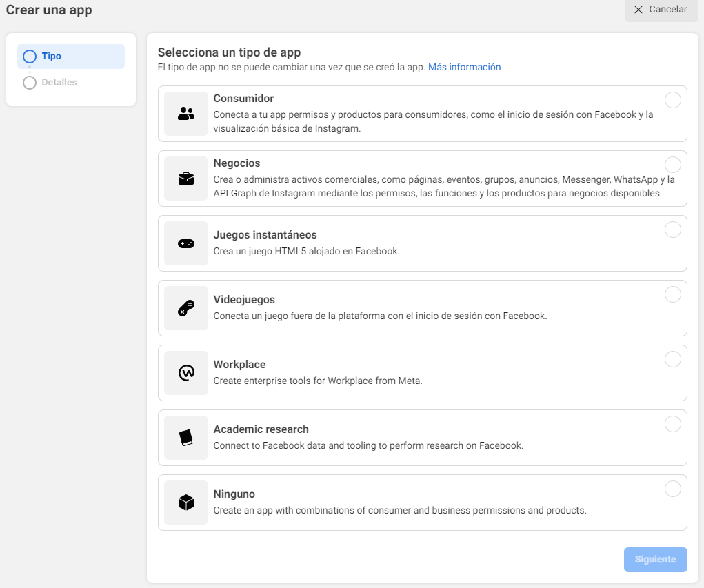Open the Tipo step in sidebar
Screen dimensions: 704x588
pyautogui.click(x=52, y=57)
